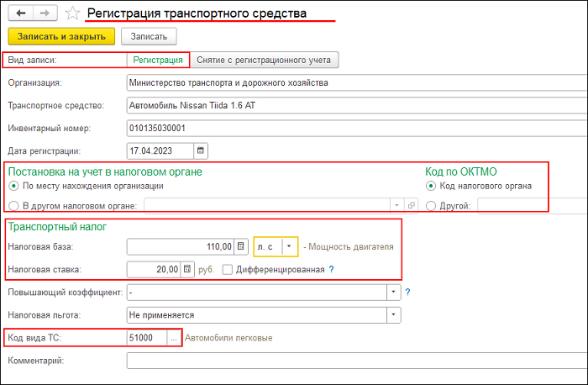
Task: Switch to 'Снятие с регистрационного учета' tab
Action: click(x=265, y=60)
